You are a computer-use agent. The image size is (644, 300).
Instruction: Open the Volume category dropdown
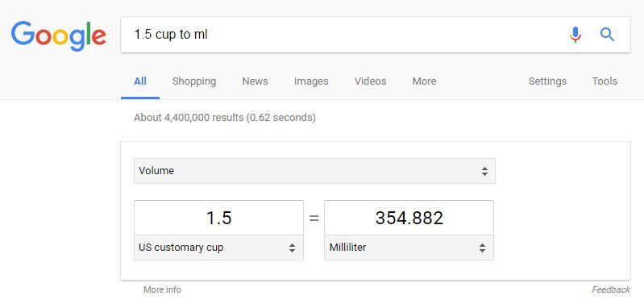314,171
